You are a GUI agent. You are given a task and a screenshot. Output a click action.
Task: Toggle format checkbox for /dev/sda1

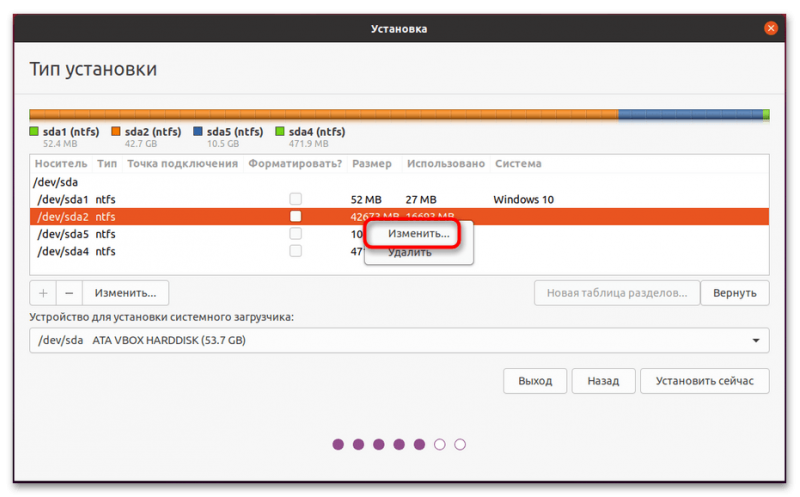coord(295,198)
